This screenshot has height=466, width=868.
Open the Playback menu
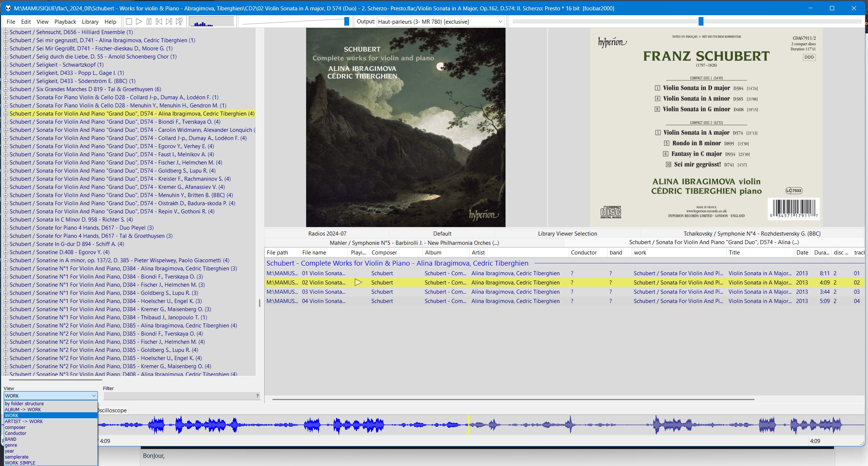click(65, 22)
